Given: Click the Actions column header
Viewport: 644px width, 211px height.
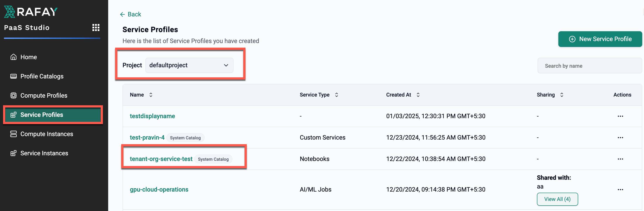Looking at the screenshot, I should click(622, 95).
